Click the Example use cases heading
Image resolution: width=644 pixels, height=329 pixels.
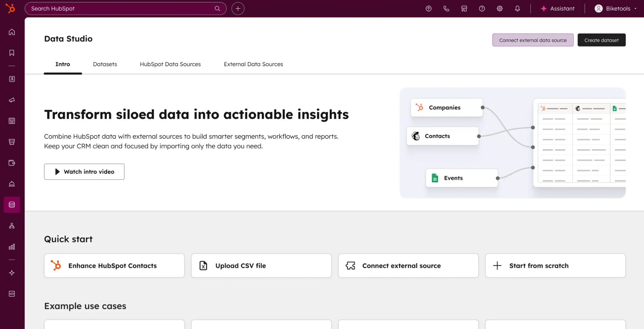[x=85, y=306]
